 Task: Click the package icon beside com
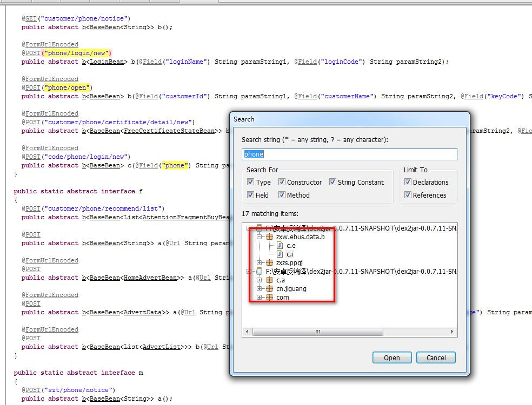269,297
